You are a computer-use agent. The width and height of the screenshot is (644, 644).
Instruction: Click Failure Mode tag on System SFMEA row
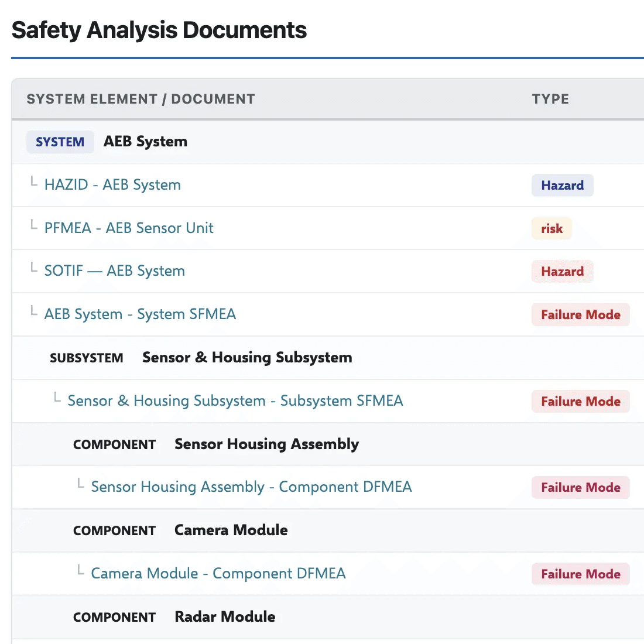click(580, 314)
